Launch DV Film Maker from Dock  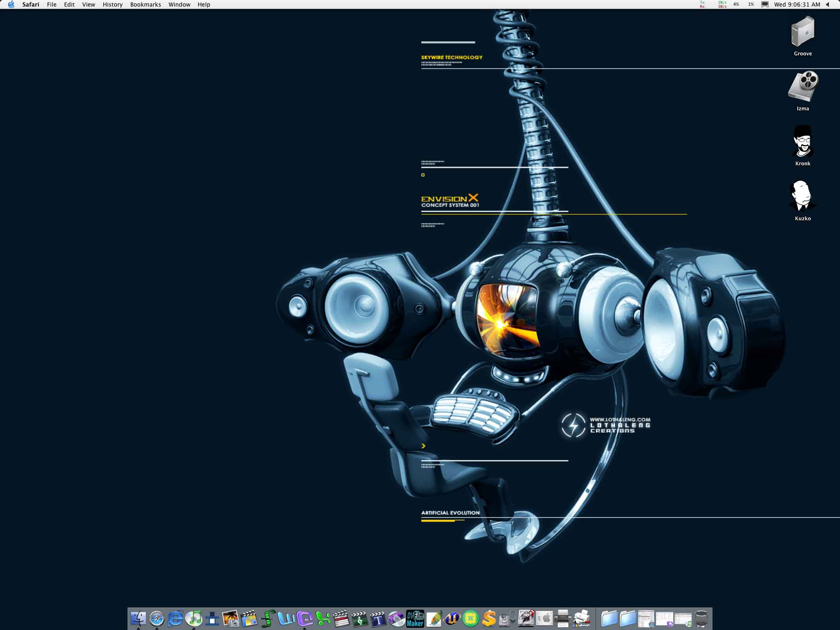coord(415,619)
